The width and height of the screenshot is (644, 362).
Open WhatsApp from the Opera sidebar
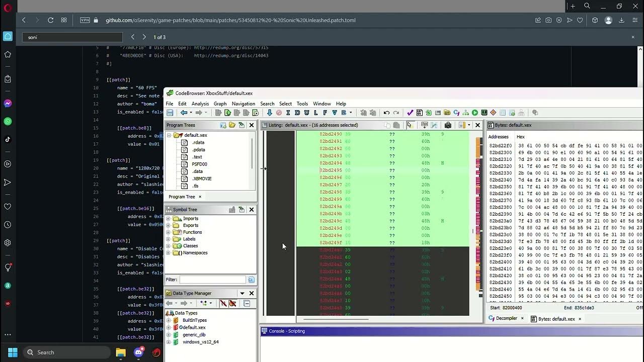pos(8,122)
